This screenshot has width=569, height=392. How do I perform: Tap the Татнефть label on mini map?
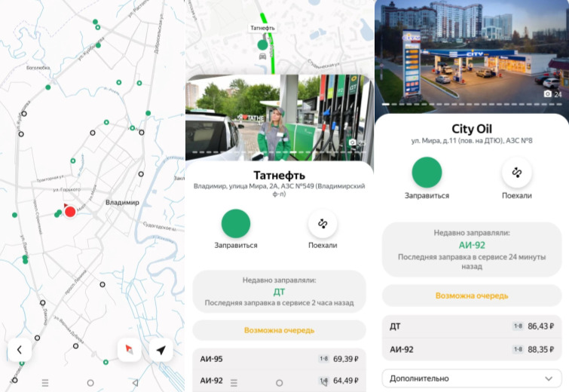pyautogui.click(x=263, y=28)
